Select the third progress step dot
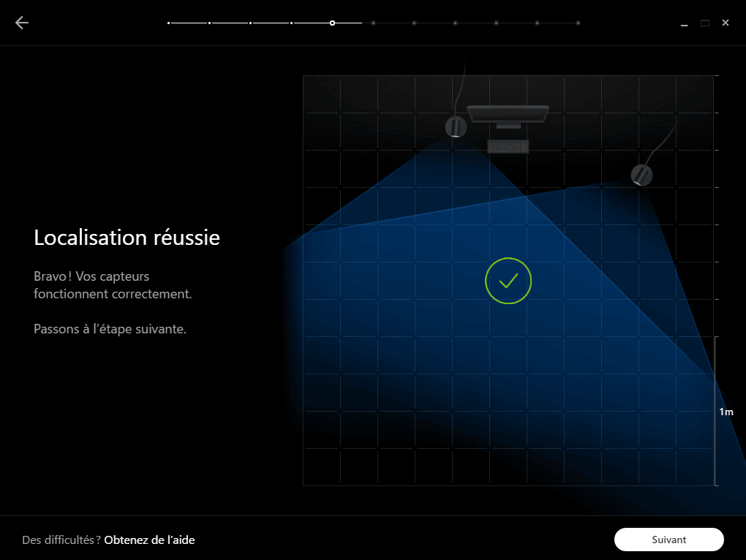Image resolution: width=746 pixels, height=560 pixels. 251,23
